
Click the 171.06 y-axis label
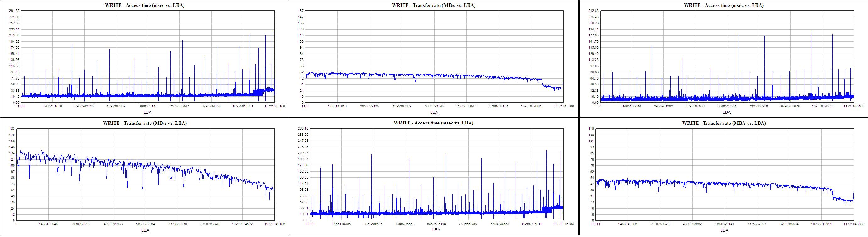303,165
